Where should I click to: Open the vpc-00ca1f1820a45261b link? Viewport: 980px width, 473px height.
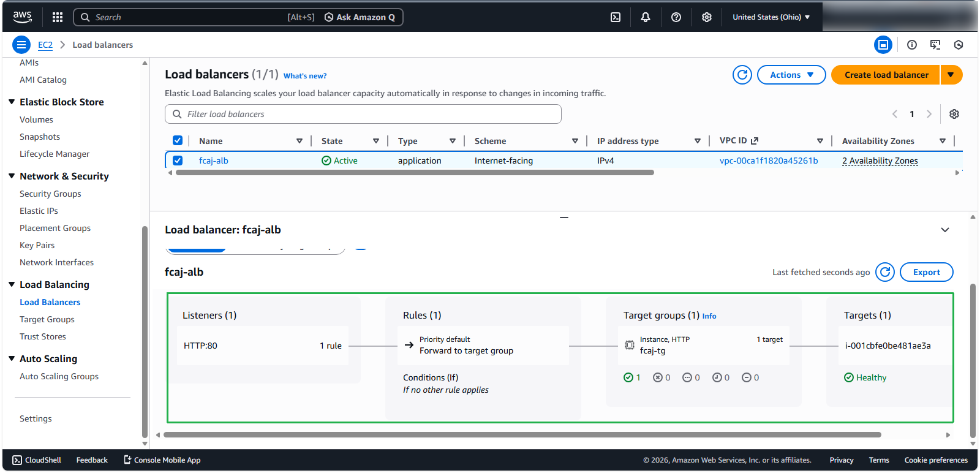[769, 161]
